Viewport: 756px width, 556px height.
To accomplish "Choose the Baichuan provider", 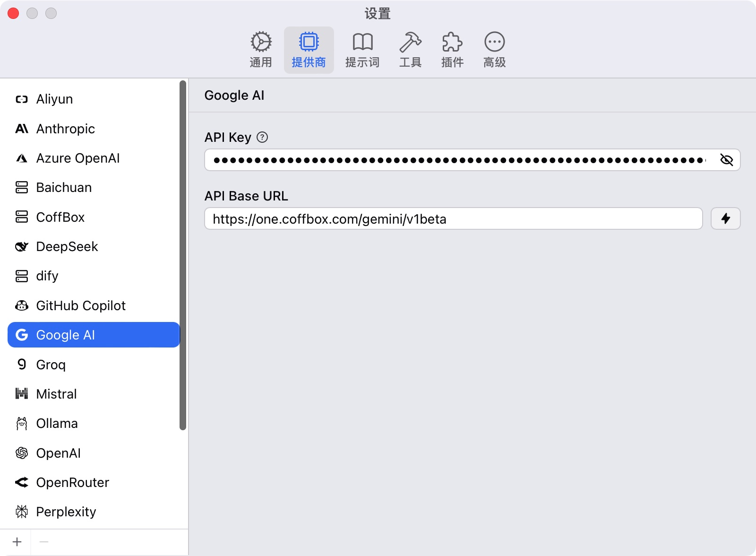I will click(94, 188).
